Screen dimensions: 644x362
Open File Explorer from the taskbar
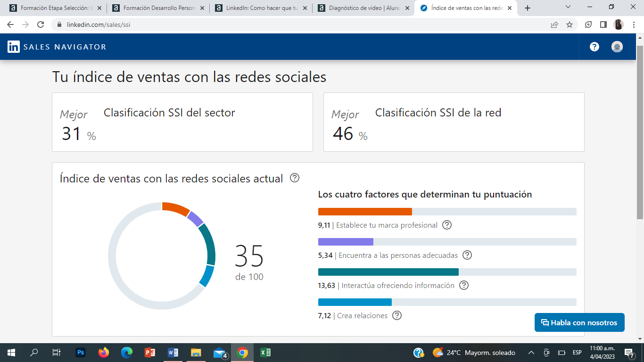pos(196,353)
